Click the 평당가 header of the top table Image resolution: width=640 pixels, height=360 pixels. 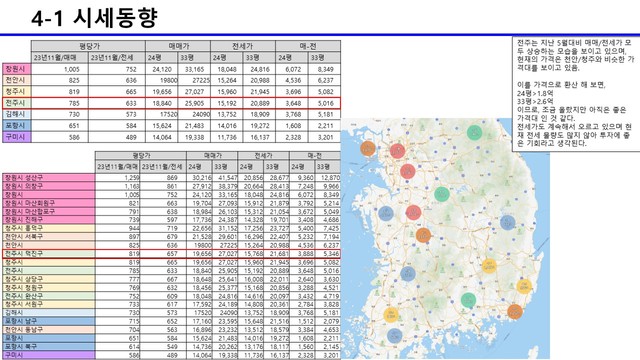pos(88,46)
